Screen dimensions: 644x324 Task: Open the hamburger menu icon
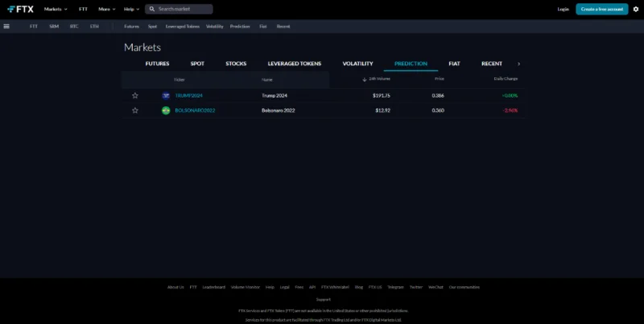point(6,27)
